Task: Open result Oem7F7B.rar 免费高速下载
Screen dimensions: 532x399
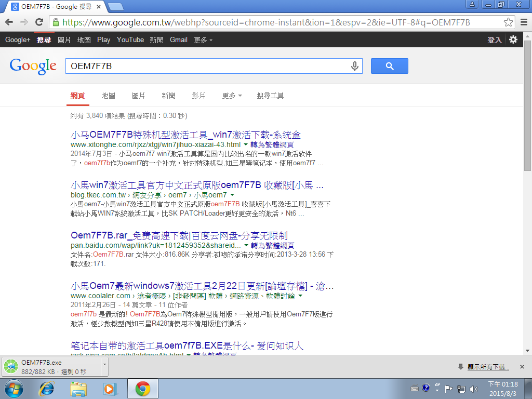Action: click(179, 235)
